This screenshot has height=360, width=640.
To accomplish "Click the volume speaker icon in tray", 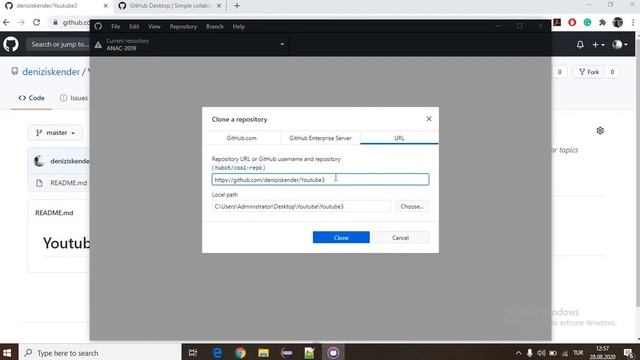I will [x=541, y=353].
